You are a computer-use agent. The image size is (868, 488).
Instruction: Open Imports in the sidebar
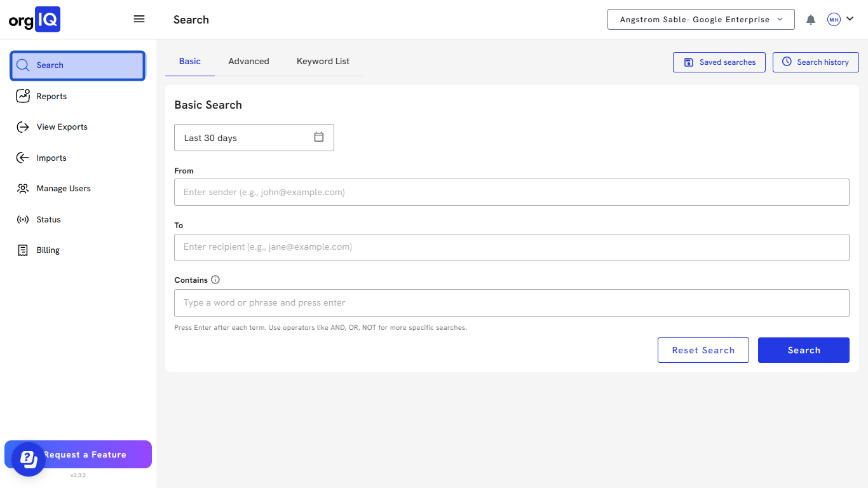click(51, 158)
